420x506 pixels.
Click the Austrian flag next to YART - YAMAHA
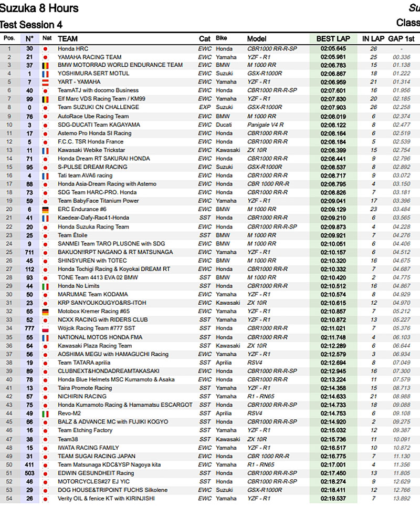point(46,82)
